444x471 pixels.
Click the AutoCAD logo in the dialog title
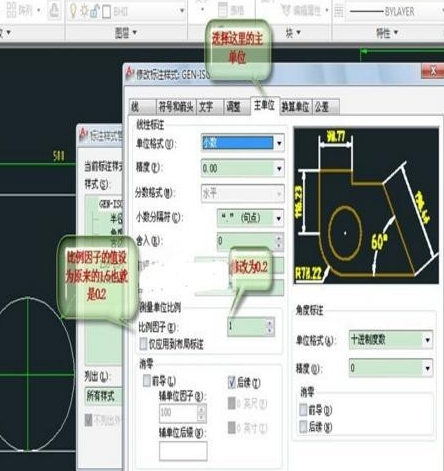[x=129, y=74]
